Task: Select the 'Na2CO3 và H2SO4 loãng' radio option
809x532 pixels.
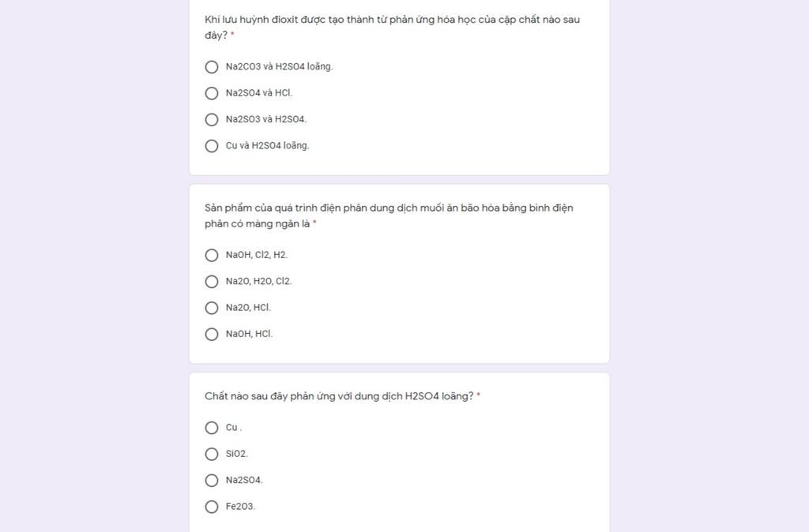Action: pos(212,67)
